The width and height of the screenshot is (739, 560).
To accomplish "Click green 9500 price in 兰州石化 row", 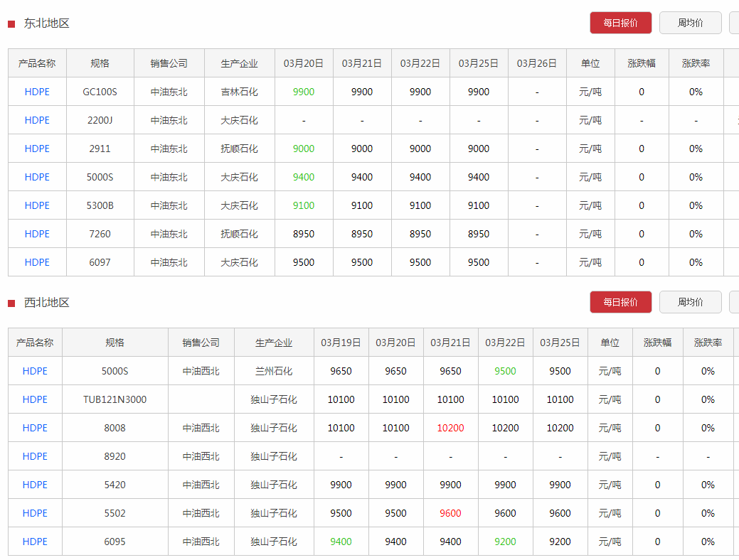I will click(505, 371).
